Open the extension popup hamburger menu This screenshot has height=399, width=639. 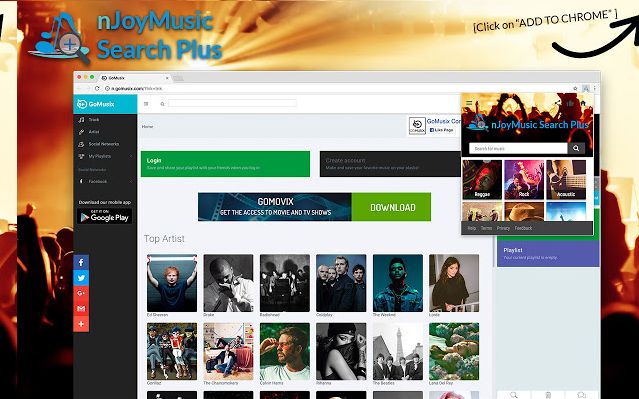pos(469,103)
